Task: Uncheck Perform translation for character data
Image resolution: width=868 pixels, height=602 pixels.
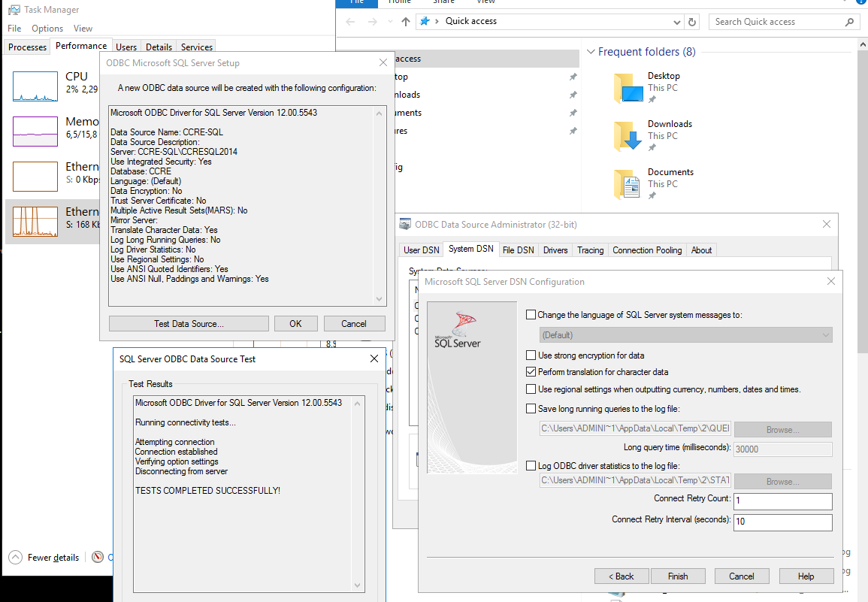Action: point(531,371)
